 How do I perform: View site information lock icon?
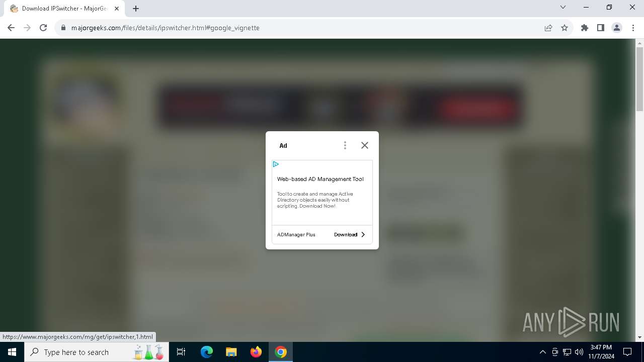63,28
